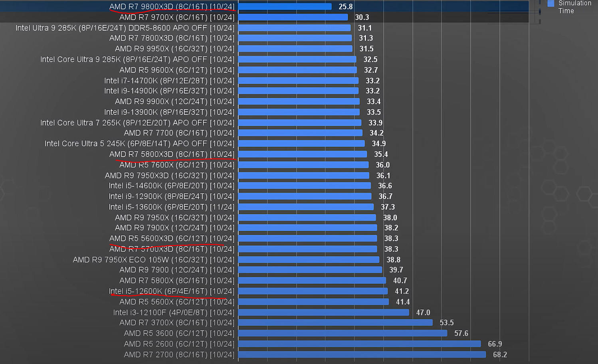This screenshot has height=364, width=598.
Task: Click the AMD R5 3600 (6C/12T) label
Action: pyautogui.click(x=179, y=333)
